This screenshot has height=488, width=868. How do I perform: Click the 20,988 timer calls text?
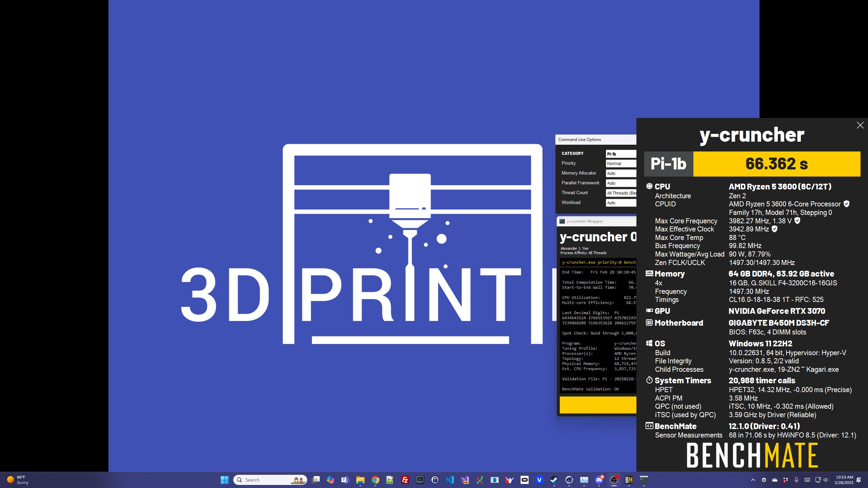click(x=762, y=381)
